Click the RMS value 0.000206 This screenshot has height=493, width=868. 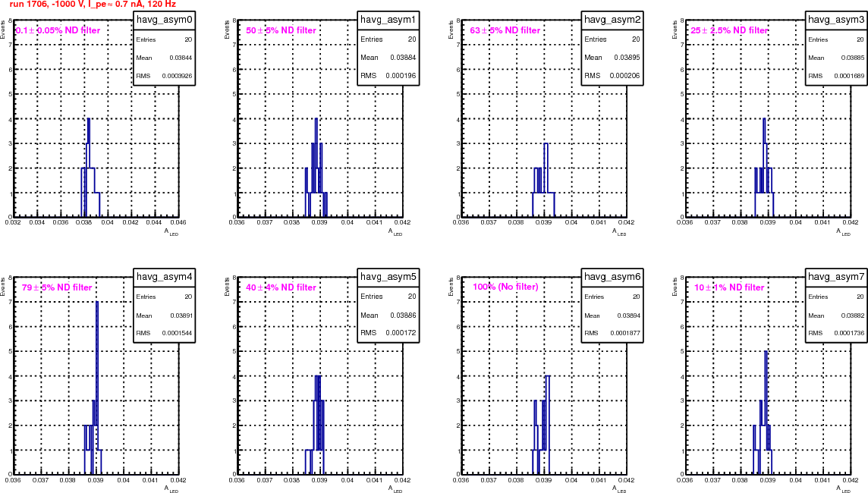[x=625, y=76]
